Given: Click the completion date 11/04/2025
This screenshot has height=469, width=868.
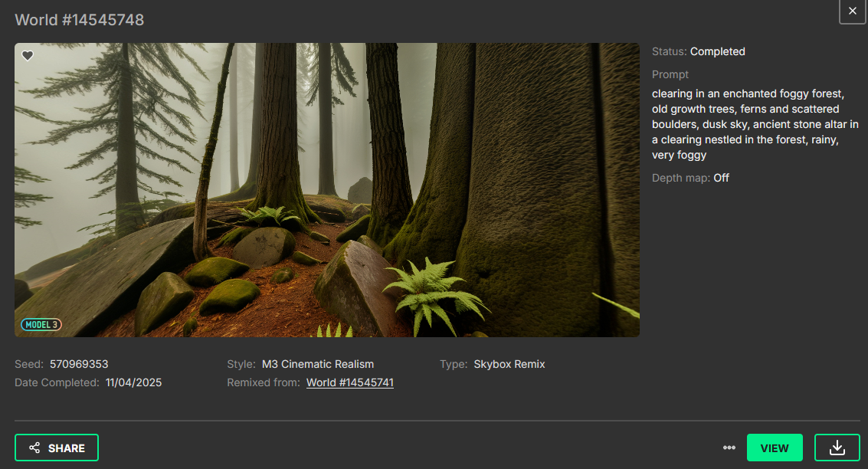Looking at the screenshot, I should click(x=133, y=382).
